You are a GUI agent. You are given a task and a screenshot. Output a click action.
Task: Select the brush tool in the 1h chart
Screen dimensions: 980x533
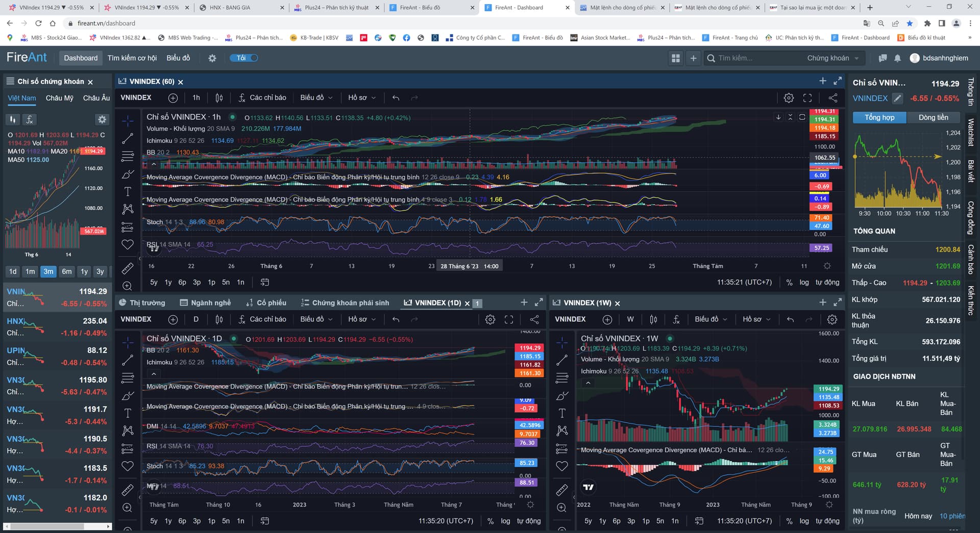click(128, 174)
